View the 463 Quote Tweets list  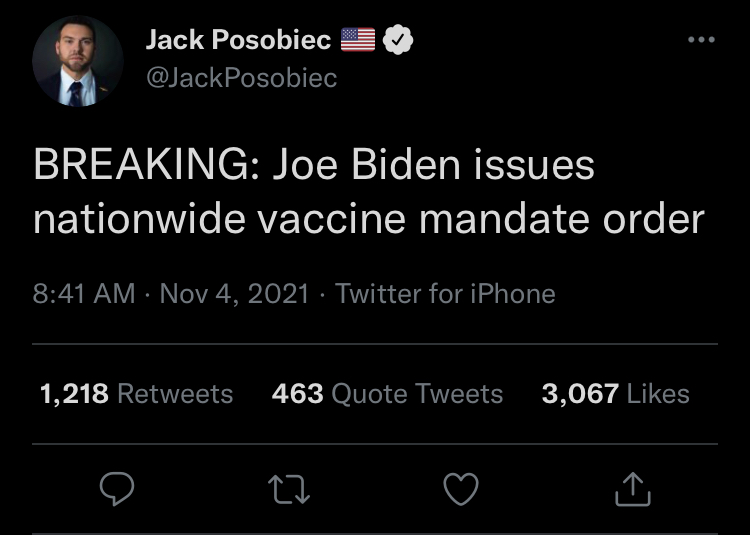click(x=387, y=394)
